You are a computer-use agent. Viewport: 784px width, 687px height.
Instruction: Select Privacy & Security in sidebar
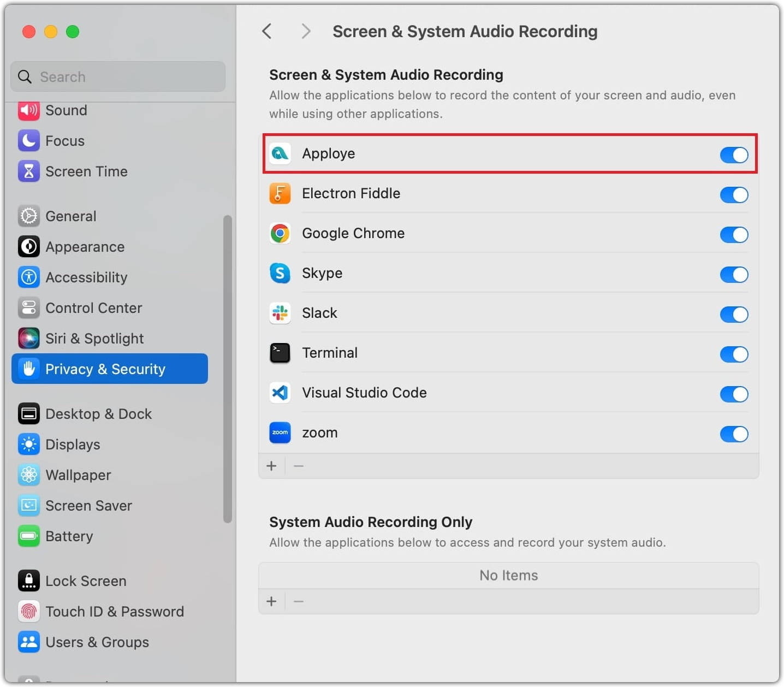pos(110,369)
